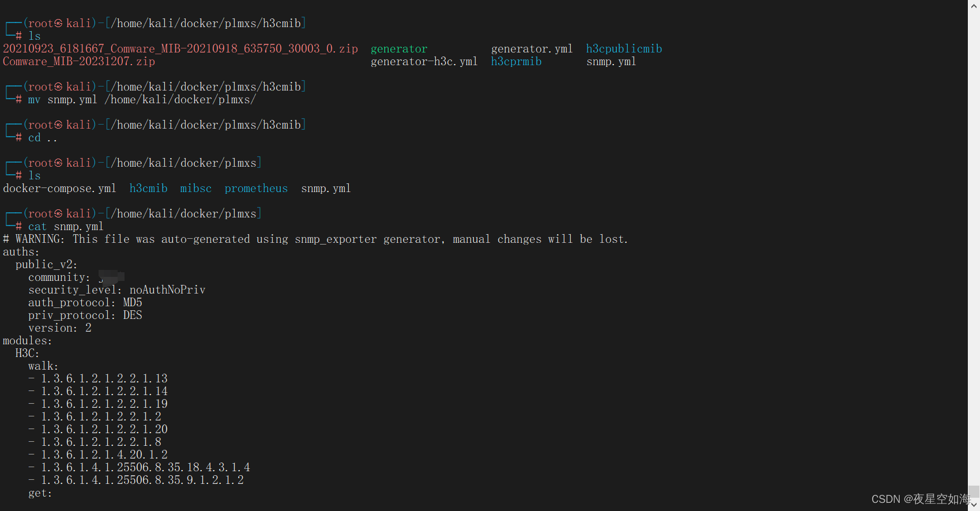This screenshot has height=511, width=980.
Task: Click the h3cmib directory in listing
Action: 148,189
